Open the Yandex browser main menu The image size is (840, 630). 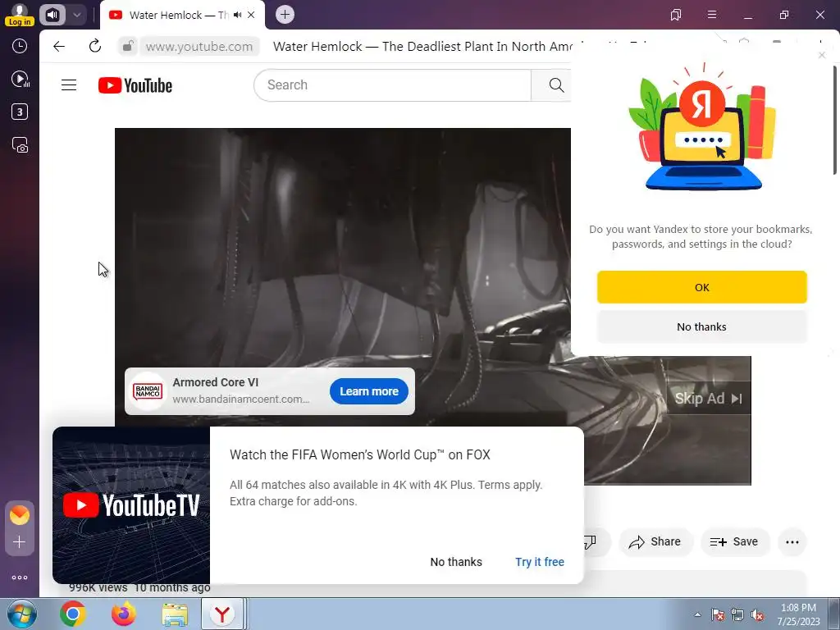click(x=712, y=15)
